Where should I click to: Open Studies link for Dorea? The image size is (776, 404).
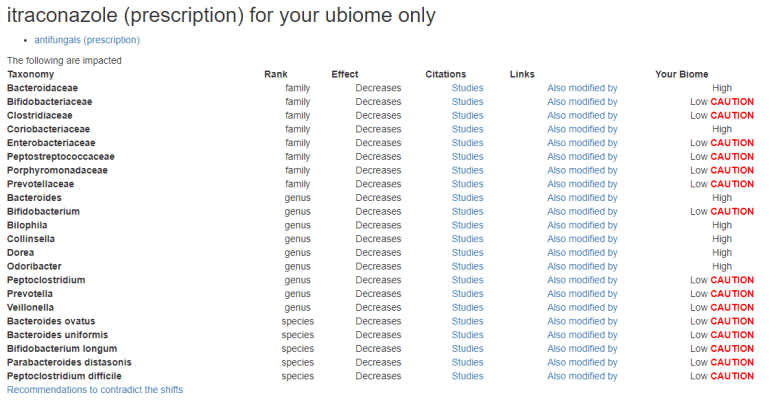[x=467, y=253]
